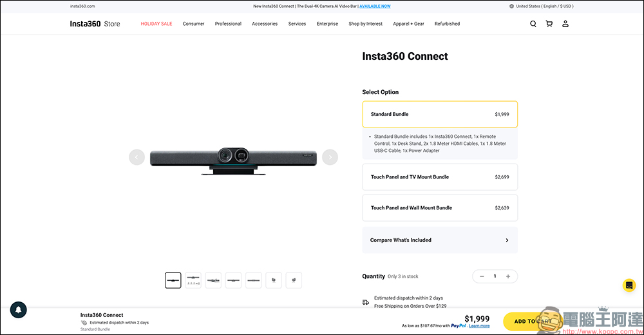The width and height of the screenshot is (644, 335).
Task: Click the quantity value field
Action: click(x=495, y=276)
